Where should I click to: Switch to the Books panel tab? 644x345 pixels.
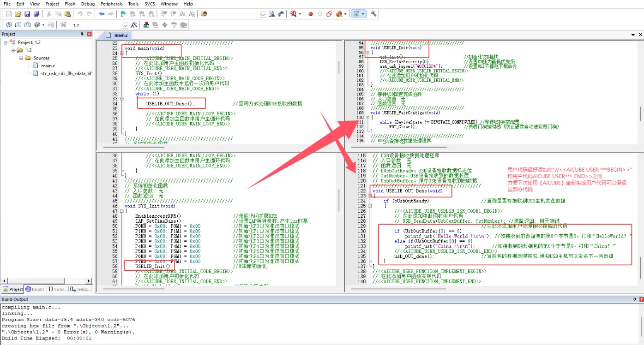[35, 289]
